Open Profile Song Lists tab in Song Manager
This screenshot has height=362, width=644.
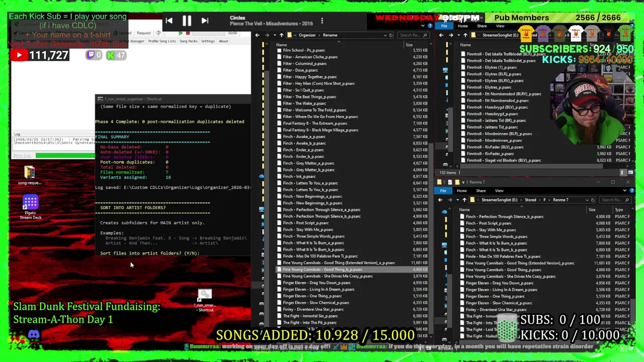pyautogui.click(x=162, y=41)
